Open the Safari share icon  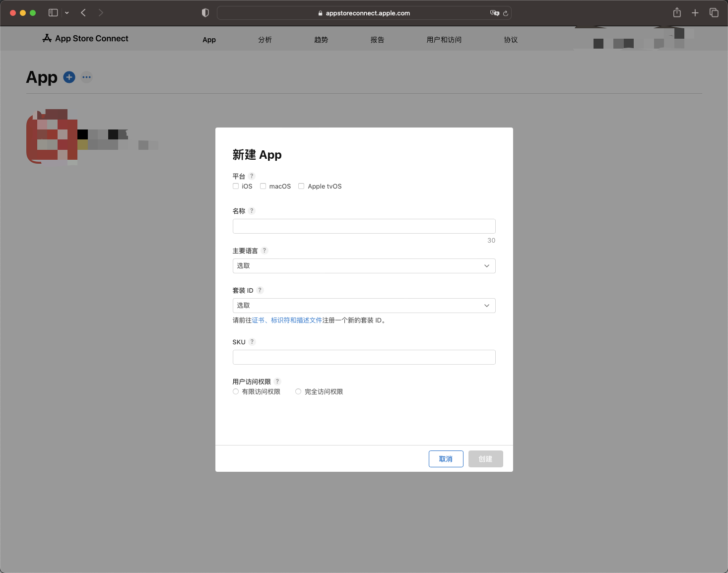pyautogui.click(x=677, y=13)
